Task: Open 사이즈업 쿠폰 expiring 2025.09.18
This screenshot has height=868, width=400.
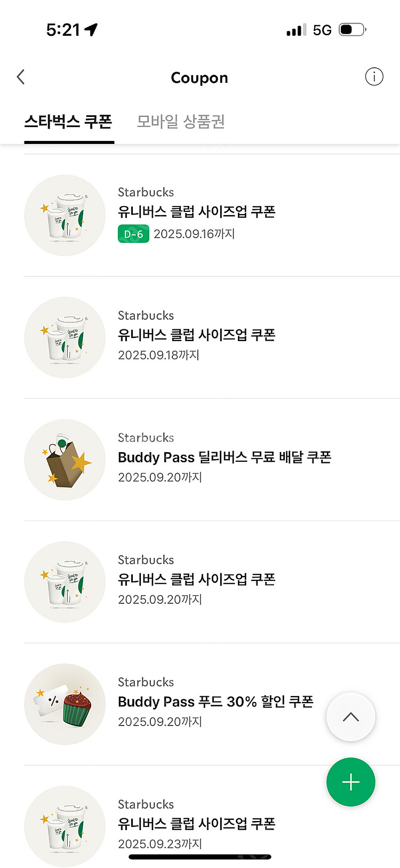Action: (x=196, y=335)
